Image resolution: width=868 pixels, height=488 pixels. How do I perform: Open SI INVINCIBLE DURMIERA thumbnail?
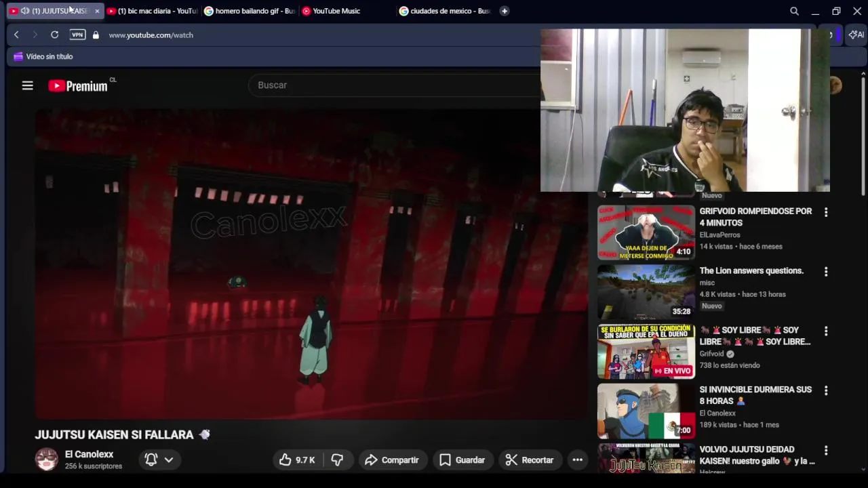(646, 411)
